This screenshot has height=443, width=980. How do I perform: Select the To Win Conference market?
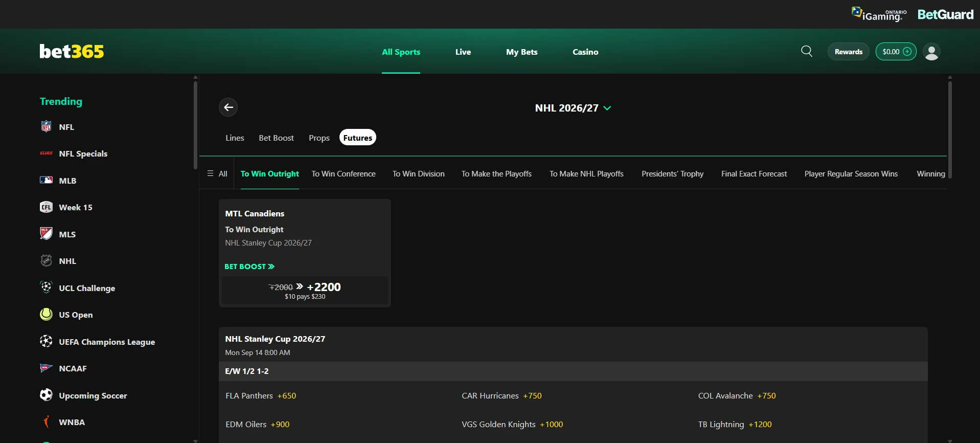(344, 173)
